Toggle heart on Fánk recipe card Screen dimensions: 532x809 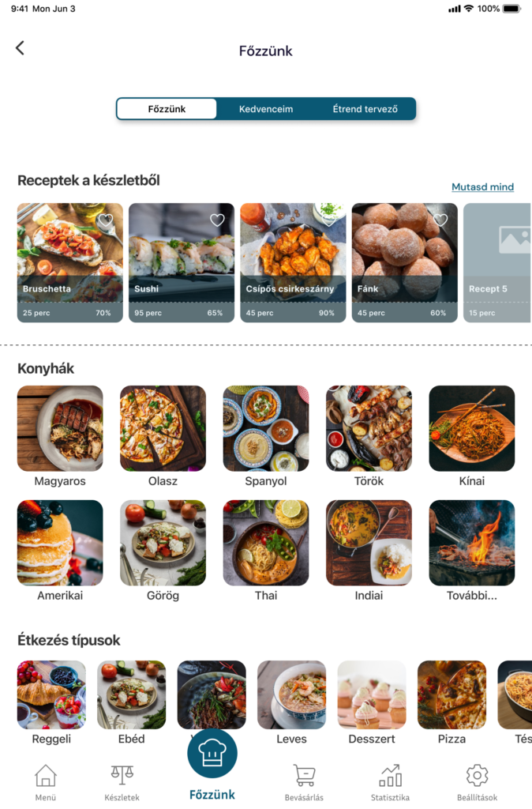coord(440,220)
